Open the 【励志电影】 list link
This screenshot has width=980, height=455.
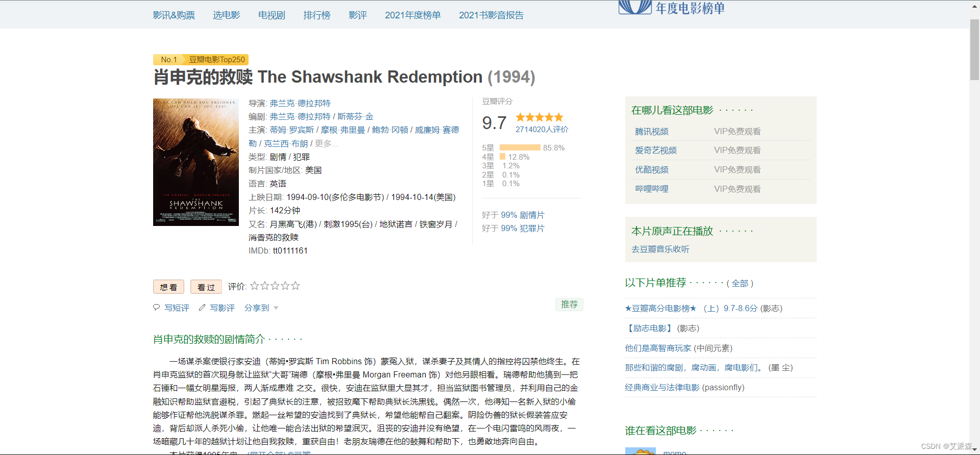(650, 328)
